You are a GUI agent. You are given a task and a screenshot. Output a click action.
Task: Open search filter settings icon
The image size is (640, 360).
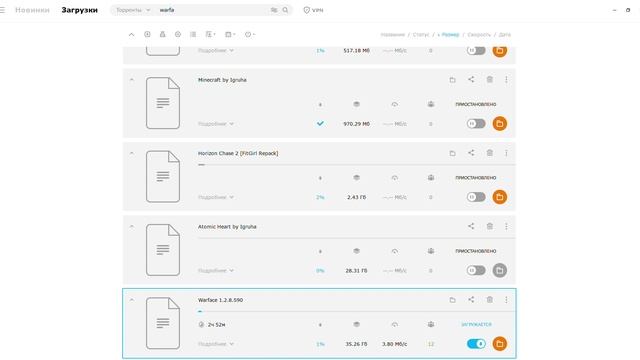click(x=274, y=10)
